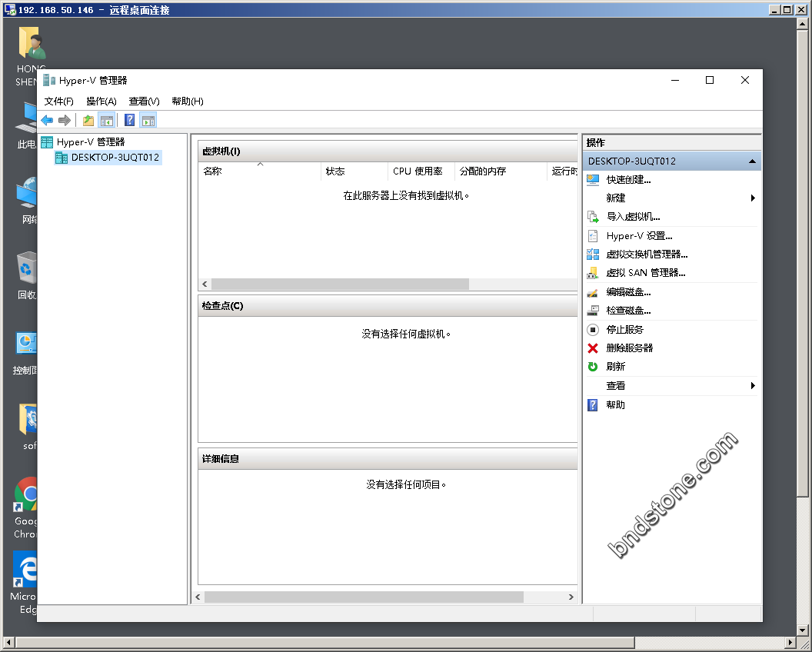Click the center pane bottom scrollbar thumb
Viewport: 812px width, 652px height.
point(364,597)
